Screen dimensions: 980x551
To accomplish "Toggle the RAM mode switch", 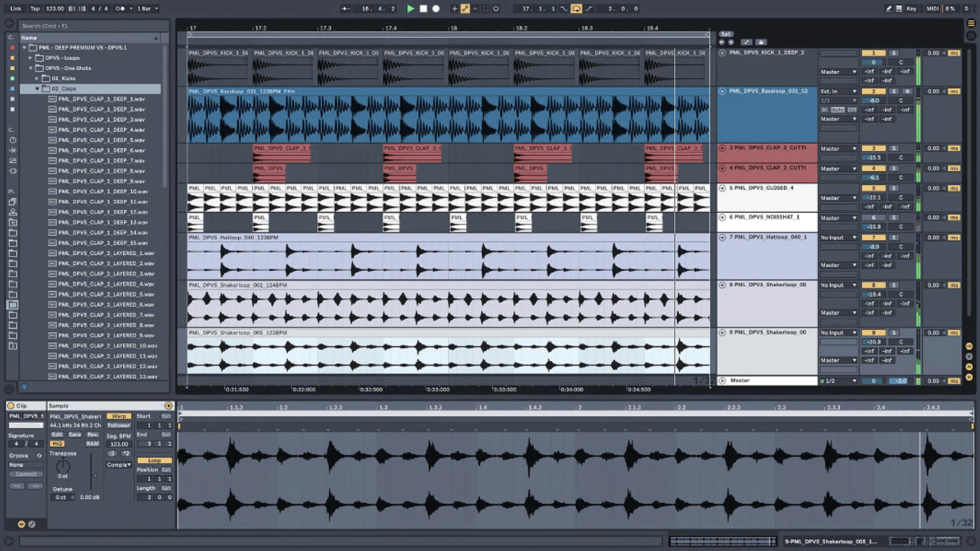I will click(92, 444).
